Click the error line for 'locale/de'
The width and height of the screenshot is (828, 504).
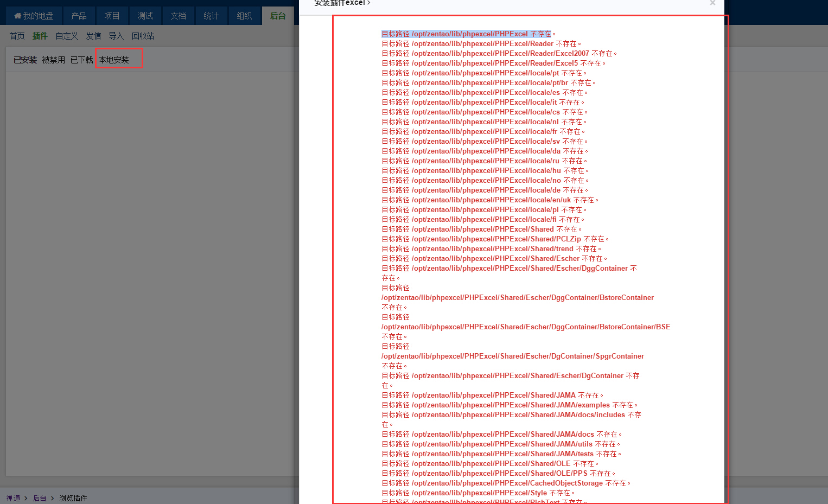pyautogui.click(x=485, y=190)
